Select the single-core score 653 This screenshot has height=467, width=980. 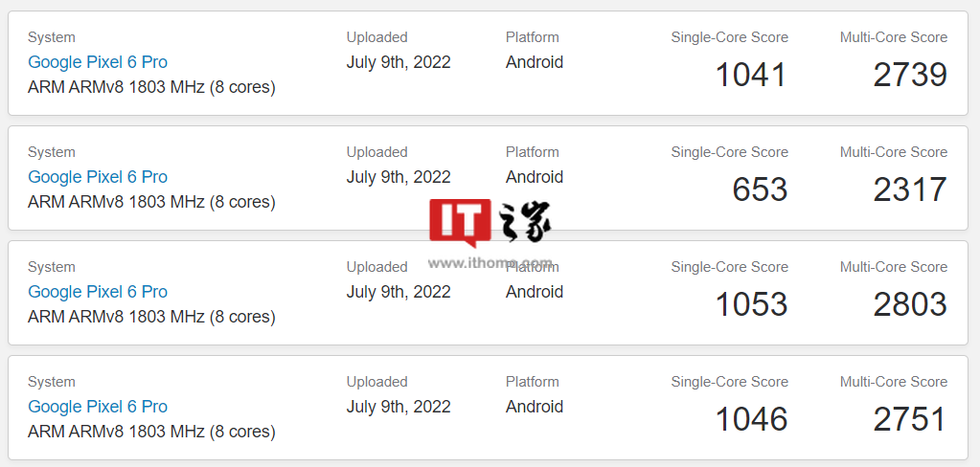(x=760, y=189)
